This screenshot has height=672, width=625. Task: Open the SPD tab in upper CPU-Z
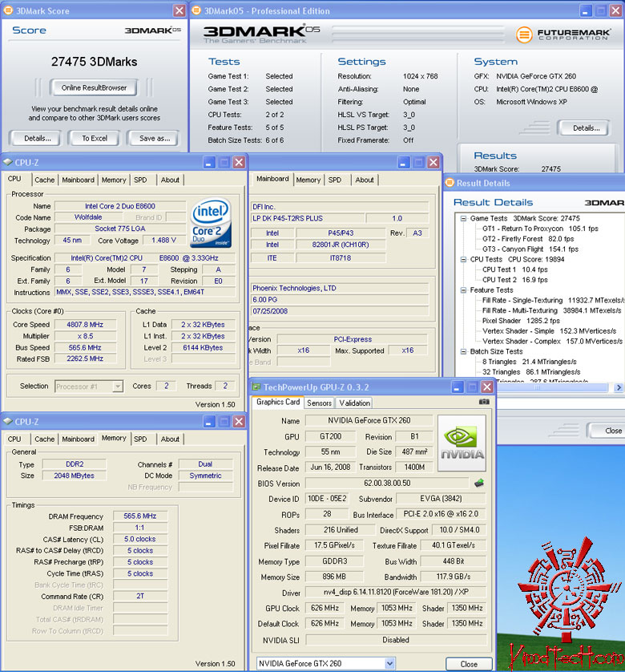click(140, 180)
